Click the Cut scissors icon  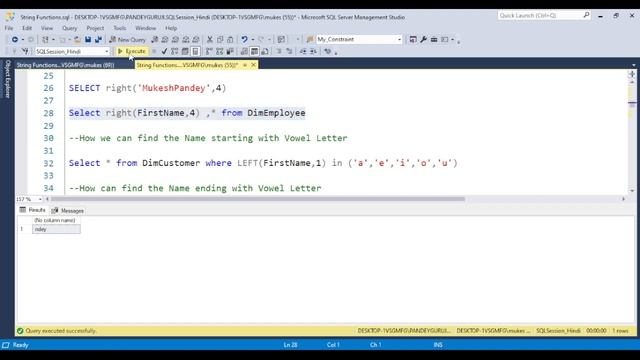tap(209, 40)
